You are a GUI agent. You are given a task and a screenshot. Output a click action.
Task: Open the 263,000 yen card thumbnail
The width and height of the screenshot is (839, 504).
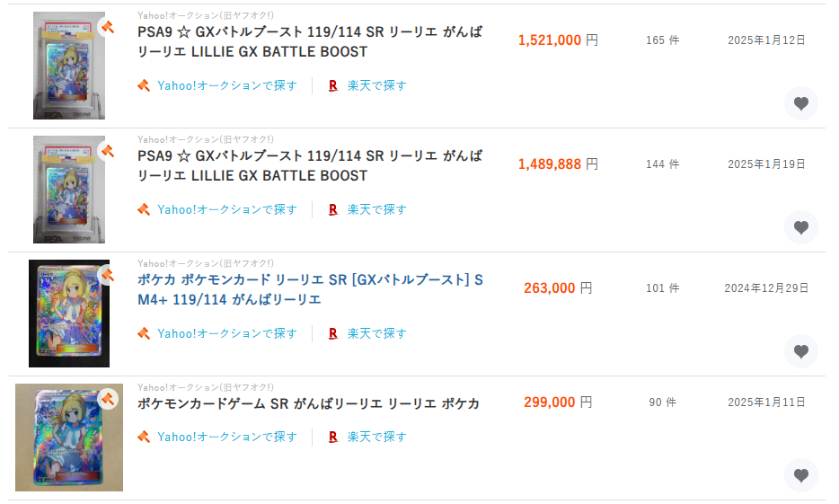pos(68,314)
